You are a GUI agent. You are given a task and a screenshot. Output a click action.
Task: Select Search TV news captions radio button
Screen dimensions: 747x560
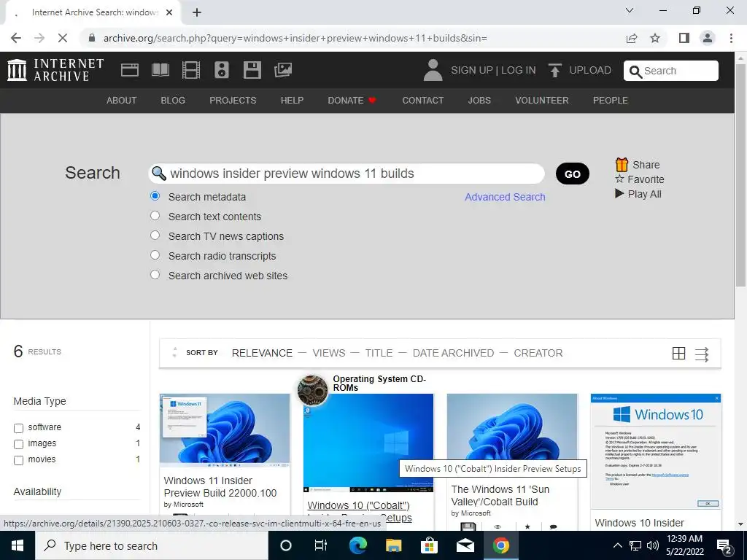[x=155, y=236]
